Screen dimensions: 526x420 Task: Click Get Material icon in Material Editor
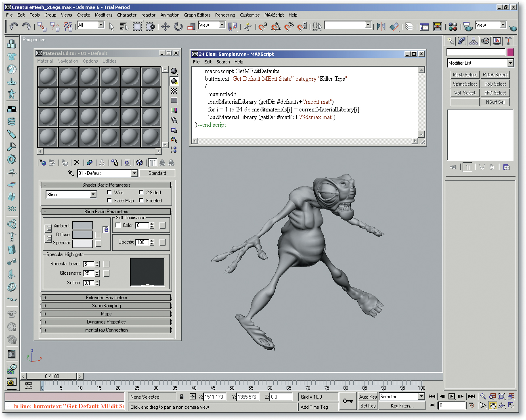click(42, 162)
